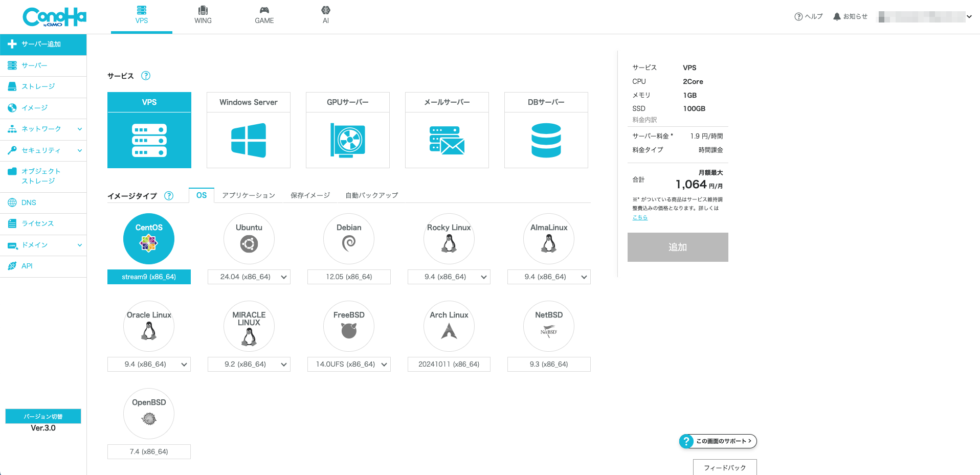Open the ストレージ section in the sidebar
Screen dimensions: 980x475
coord(43,86)
